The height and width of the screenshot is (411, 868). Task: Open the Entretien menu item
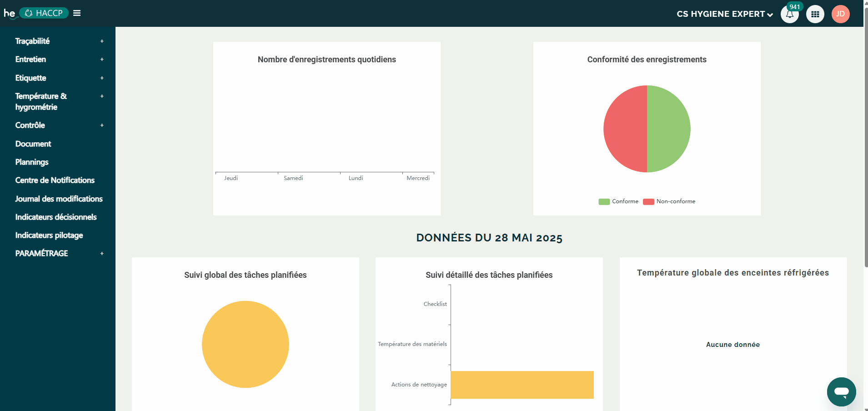click(30, 59)
